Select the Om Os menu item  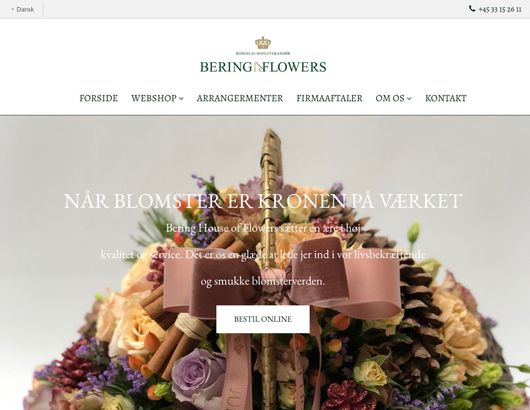390,98
